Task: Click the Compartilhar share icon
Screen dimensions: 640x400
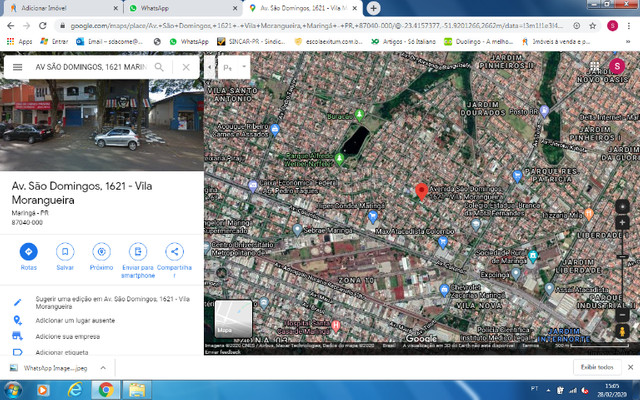Action: pyautogui.click(x=174, y=251)
